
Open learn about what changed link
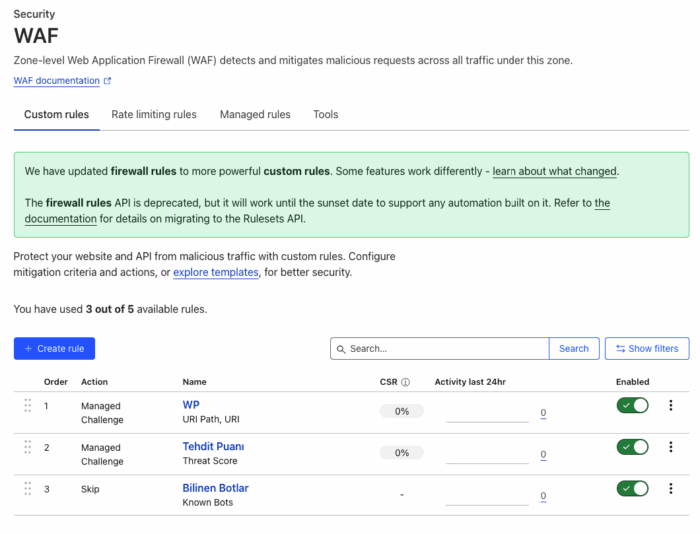[554, 171]
